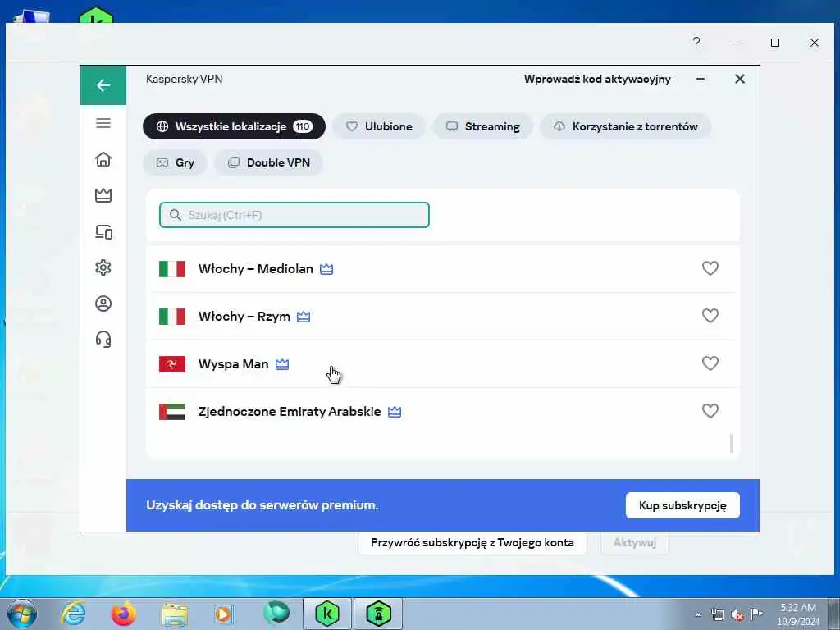Viewport: 840px width, 630px height.
Task: Click the crown icon next to Rzym
Action: click(x=304, y=317)
